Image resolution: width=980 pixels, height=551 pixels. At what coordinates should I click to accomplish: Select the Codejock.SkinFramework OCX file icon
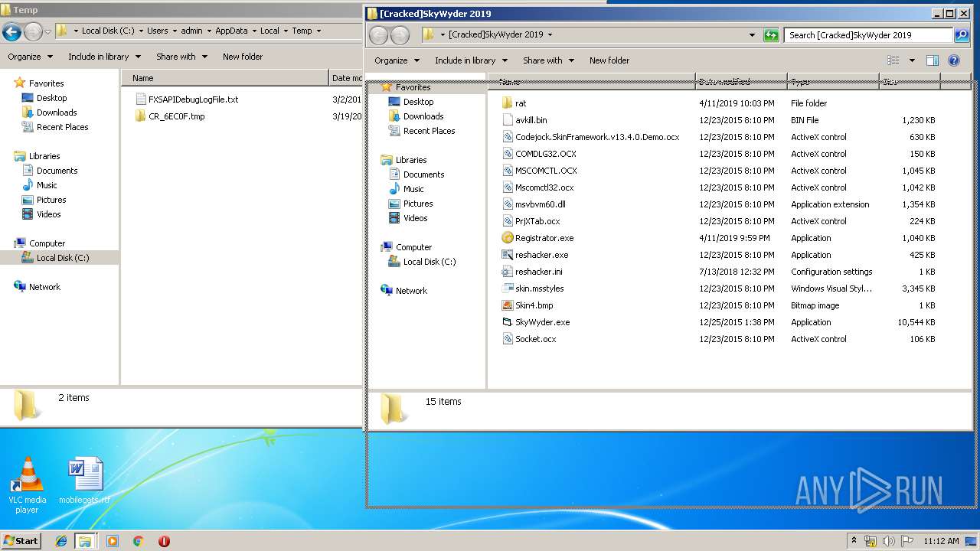pyautogui.click(x=507, y=137)
